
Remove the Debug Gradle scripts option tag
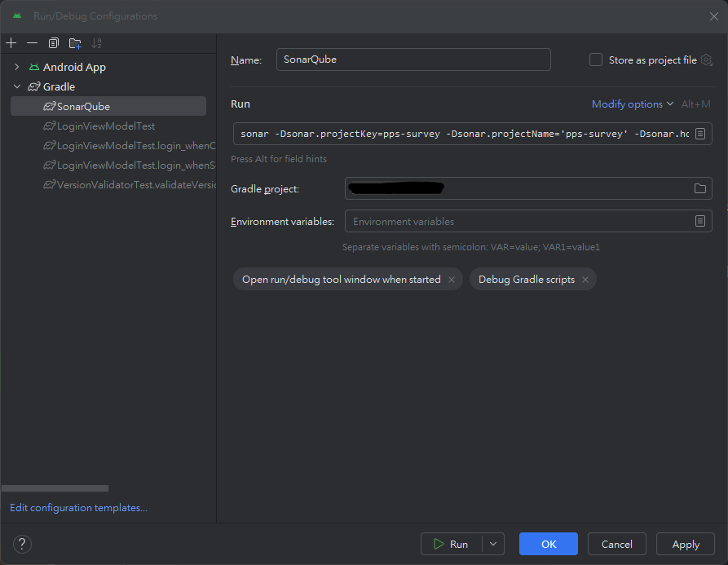[x=585, y=280]
